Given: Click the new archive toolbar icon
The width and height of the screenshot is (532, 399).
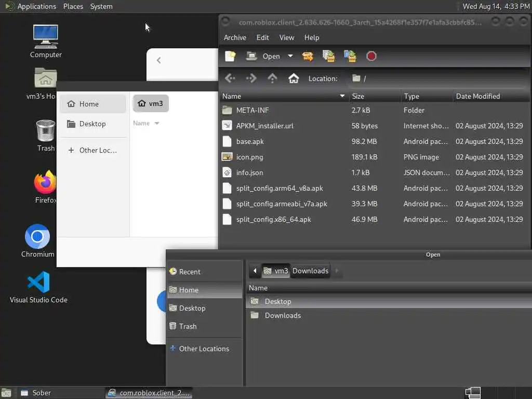Looking at the screenshot, I should [230, 56].
